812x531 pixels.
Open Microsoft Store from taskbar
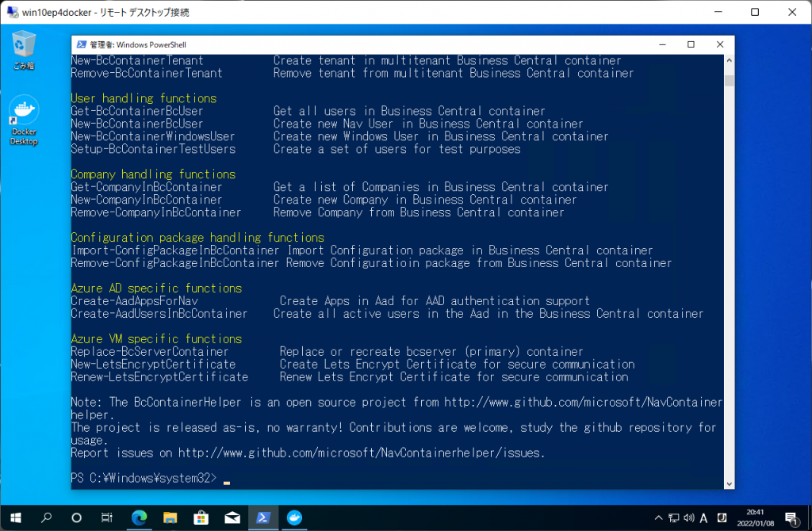(201, 518)
